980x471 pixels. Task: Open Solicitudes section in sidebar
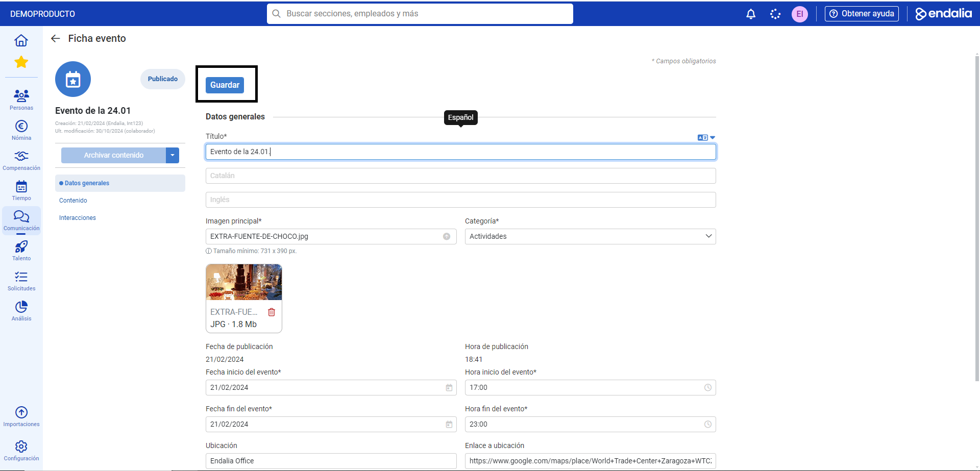[x=21, y=281]
